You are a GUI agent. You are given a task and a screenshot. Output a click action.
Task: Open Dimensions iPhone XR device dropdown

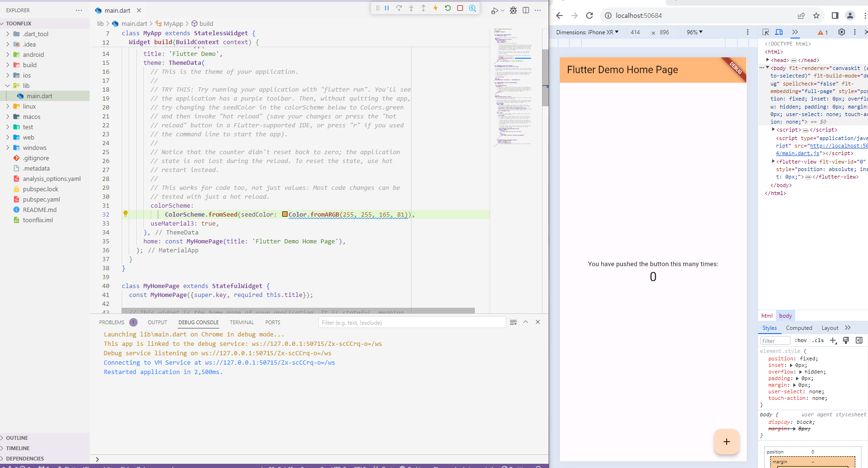[x=587, y=32]
